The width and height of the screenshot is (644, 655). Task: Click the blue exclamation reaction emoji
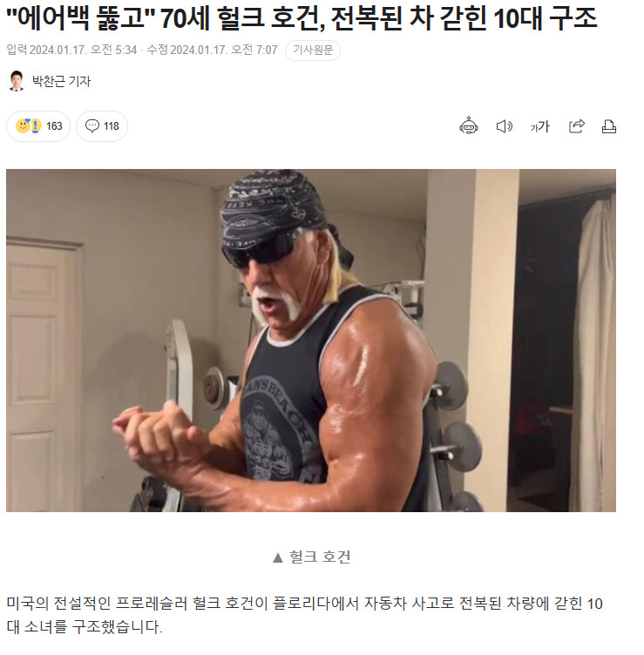36,125
